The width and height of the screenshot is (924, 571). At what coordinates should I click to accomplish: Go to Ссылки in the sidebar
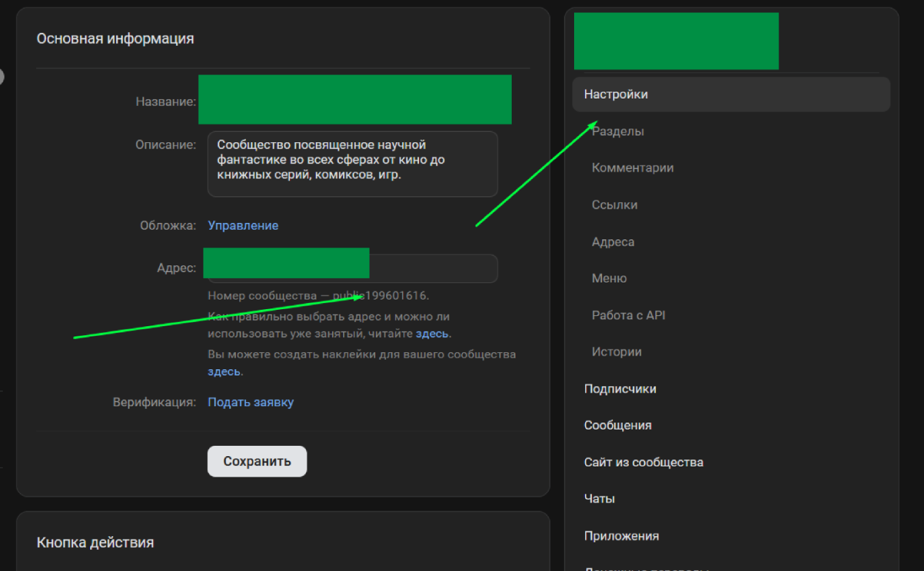(x=614, y=205)
